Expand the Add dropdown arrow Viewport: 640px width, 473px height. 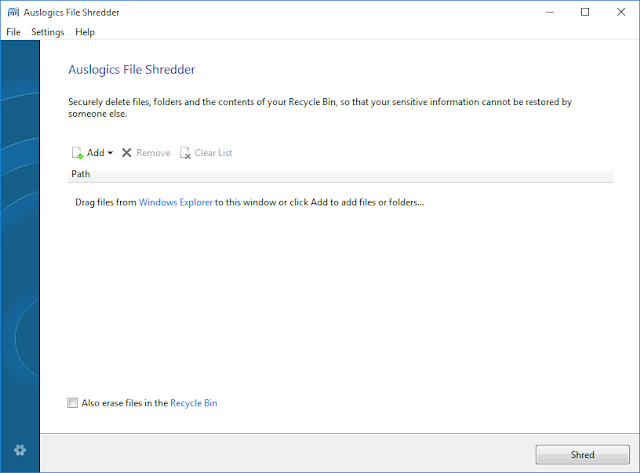coord(110,153)
